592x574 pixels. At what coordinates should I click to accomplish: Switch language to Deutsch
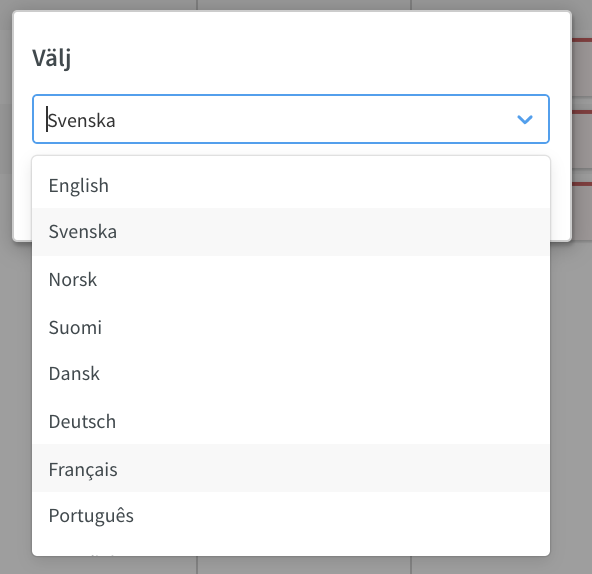point(291,421)
